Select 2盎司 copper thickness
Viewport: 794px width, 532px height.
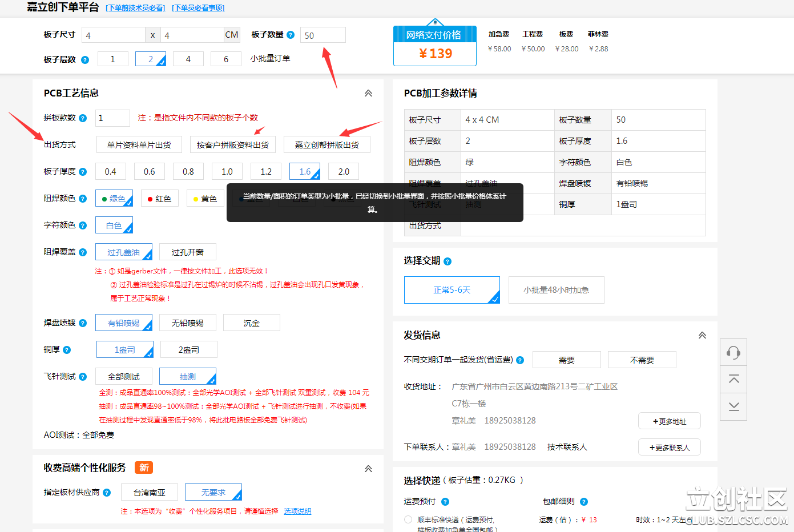coord(188,349)
